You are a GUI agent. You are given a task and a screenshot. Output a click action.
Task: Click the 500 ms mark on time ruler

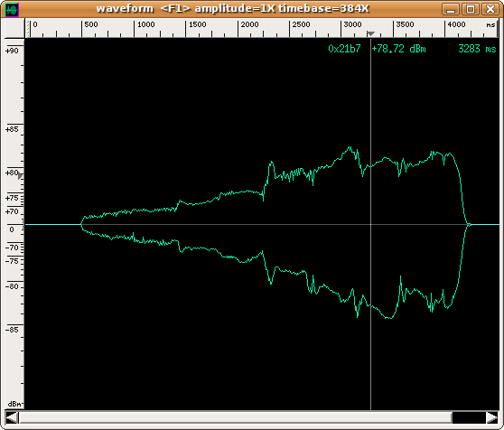(x=90, y=24)
